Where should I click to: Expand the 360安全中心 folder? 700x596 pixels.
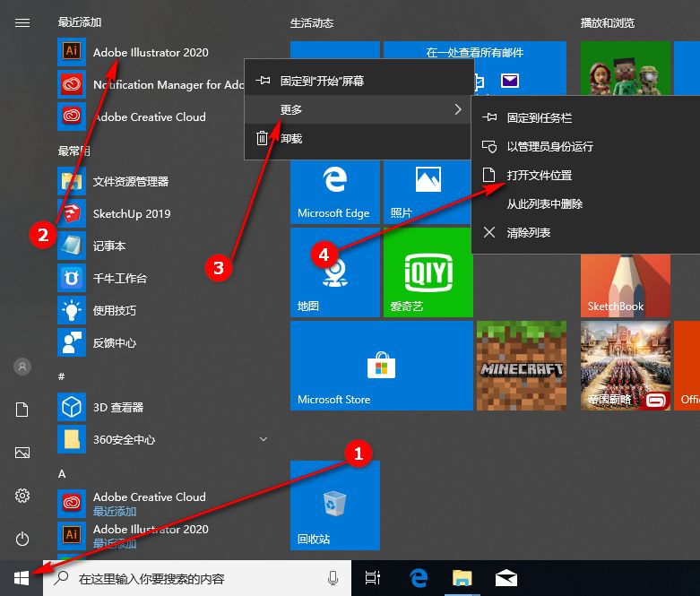coord(264,439)
